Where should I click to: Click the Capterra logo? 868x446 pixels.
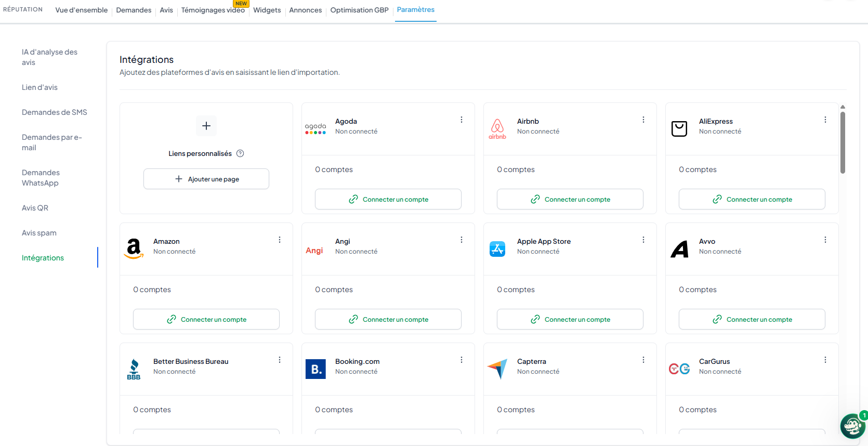tap(497, 369)
